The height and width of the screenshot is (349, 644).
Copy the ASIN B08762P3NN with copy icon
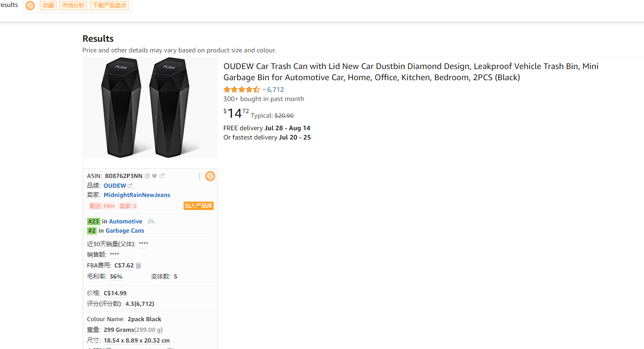click(x=147, y=176)
